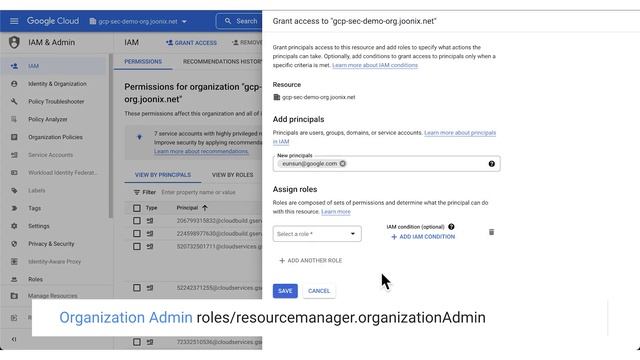
Task: Click the Google Cloud logo
Action: 53,21
